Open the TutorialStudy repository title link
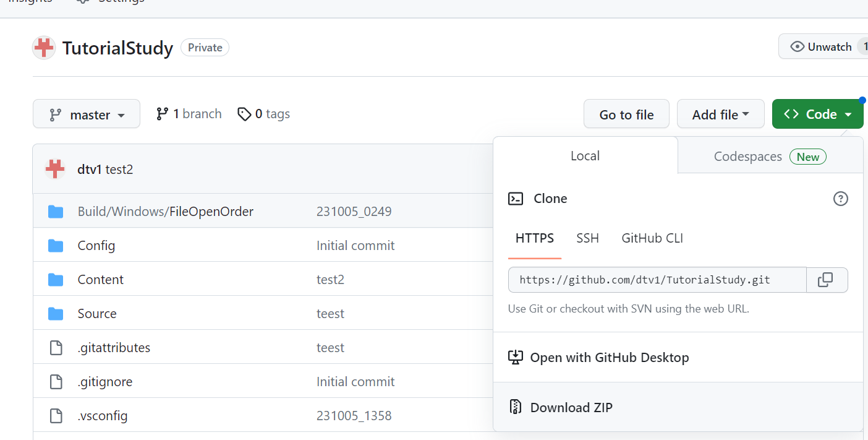 click(x=117, y=48)
